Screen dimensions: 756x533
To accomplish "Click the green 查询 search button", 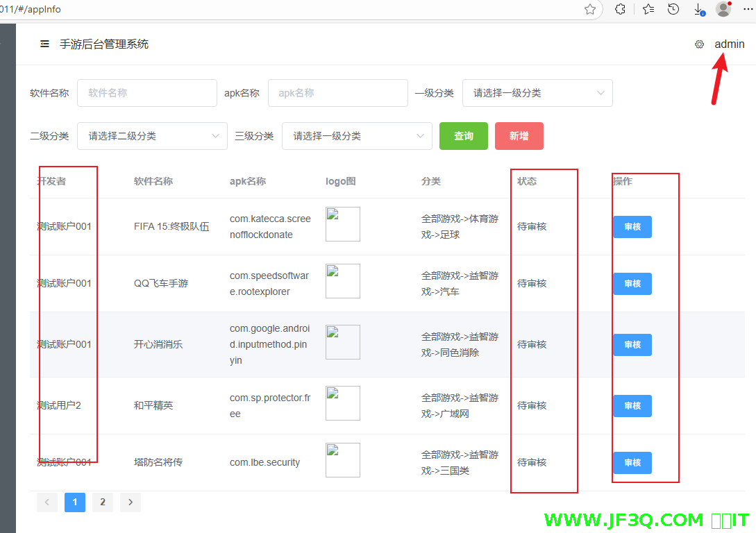I will [x=463, y=136].
